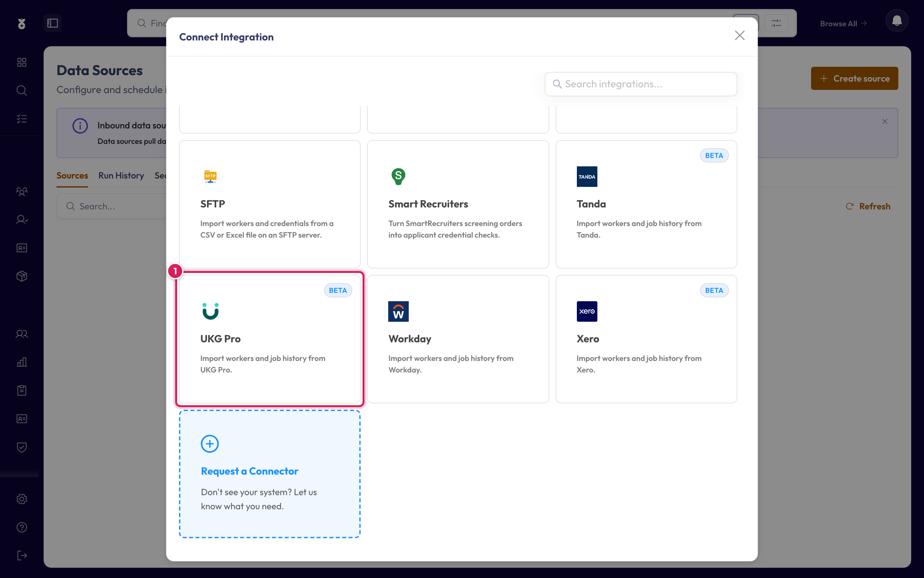
Task: Close the Connect Integration dialog
Action: click(x=740, y=36)
